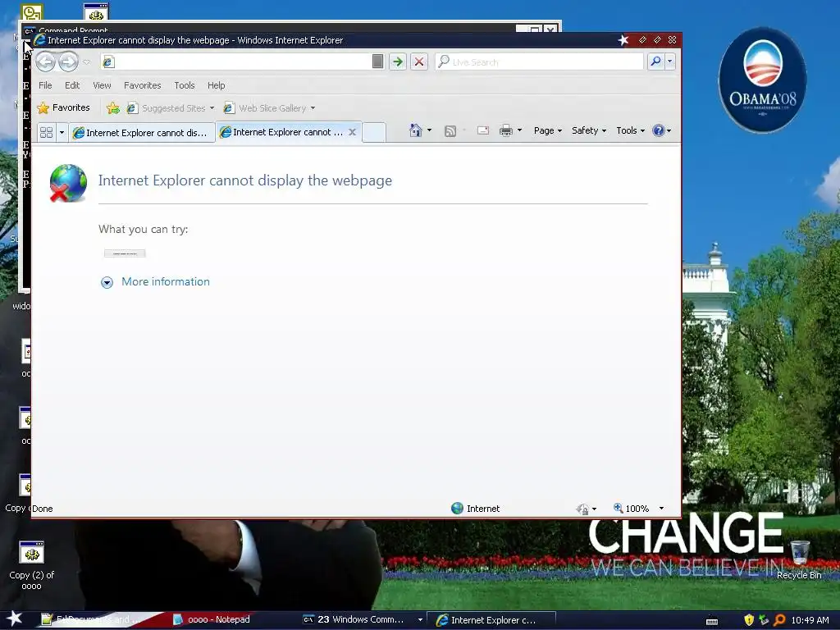Click the Print icon
Screen dimensions: 840x630
(x=505, y=130)
